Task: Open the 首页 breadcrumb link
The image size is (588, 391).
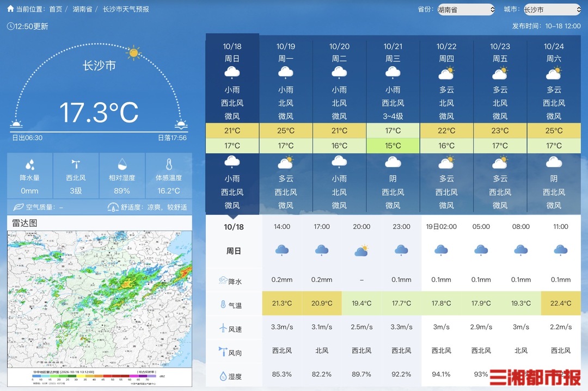Action: 56,9
